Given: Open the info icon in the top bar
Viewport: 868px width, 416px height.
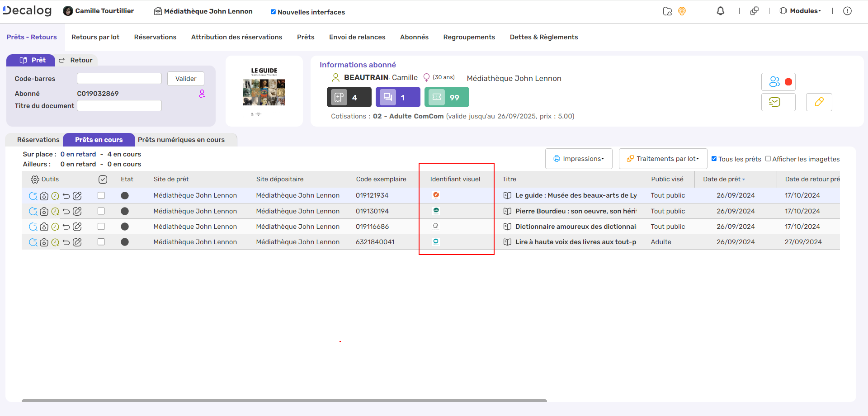Looking at the screenshot, I should pyautogui.click(x=847, y=11).
